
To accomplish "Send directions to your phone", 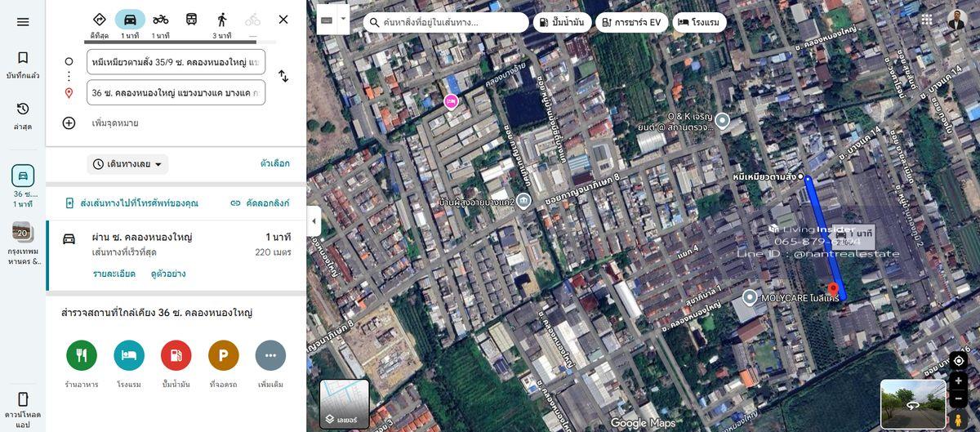I will pyautogui.click(x=131, y=203).
